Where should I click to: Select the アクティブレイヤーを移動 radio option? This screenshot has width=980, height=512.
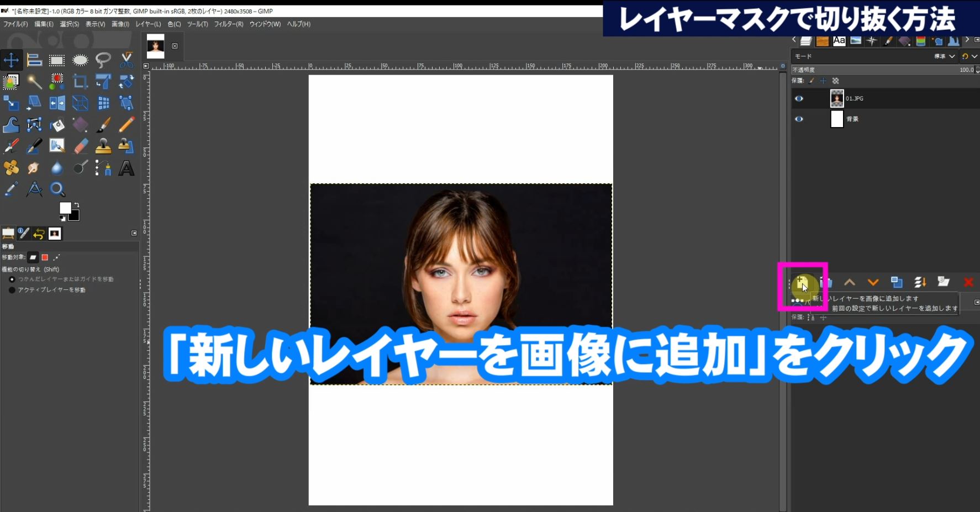pyautogui.click(x=12, y=290)
